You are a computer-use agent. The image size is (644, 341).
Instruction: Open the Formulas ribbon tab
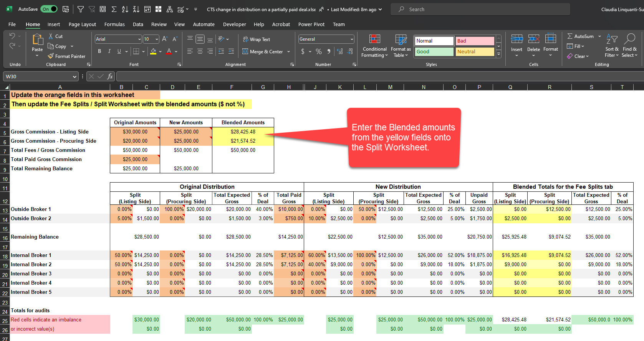114,24
